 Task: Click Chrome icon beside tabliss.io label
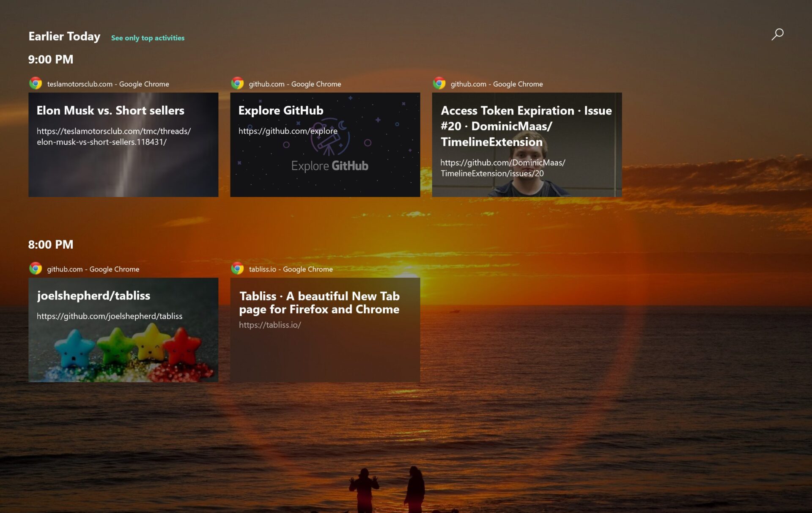(237, 269)
